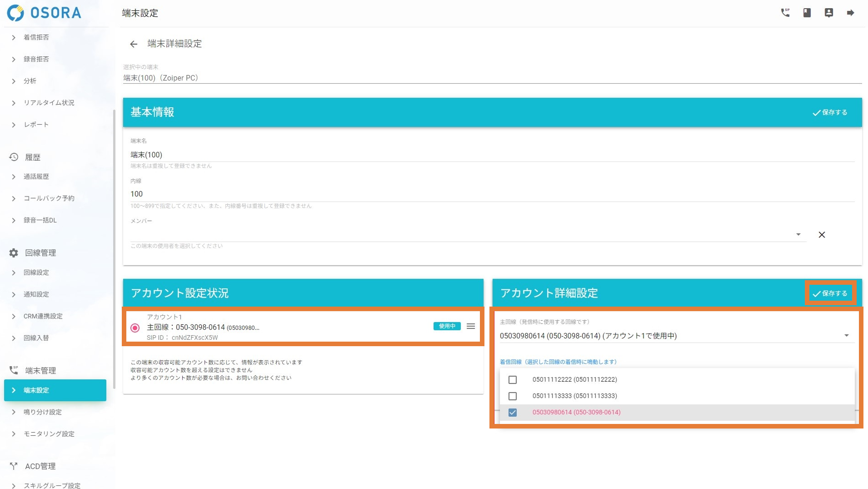
Task: Check the 05011113333 incoming line checkbox
Action: pos(513,396)
